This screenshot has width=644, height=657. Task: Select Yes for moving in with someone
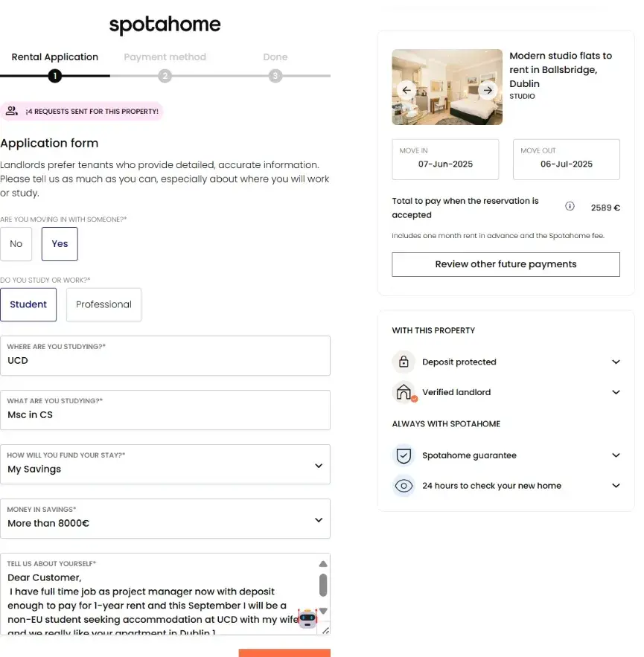click(60, 244)
